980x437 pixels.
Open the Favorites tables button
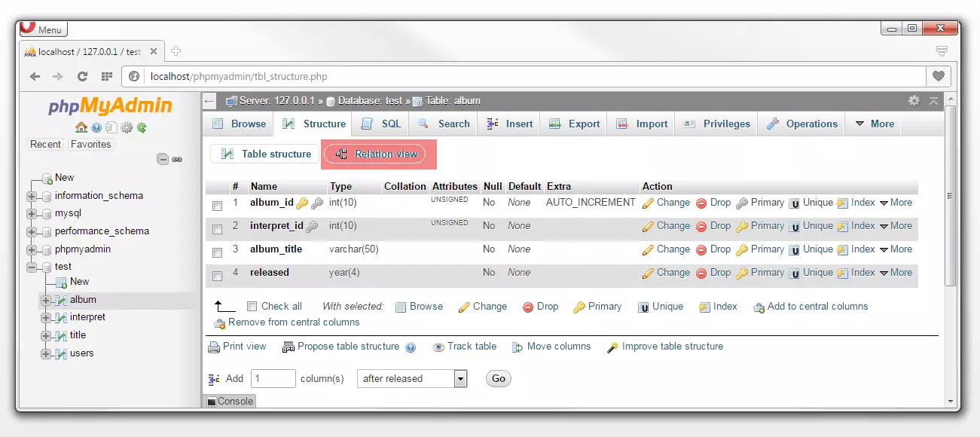click(90, 145)
